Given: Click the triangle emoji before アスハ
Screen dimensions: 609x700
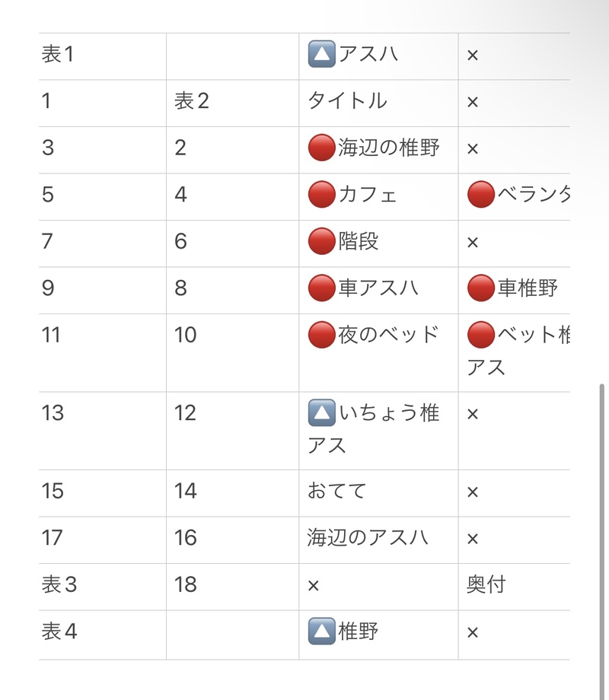Looking at the screenshot, I should (322, 56).
